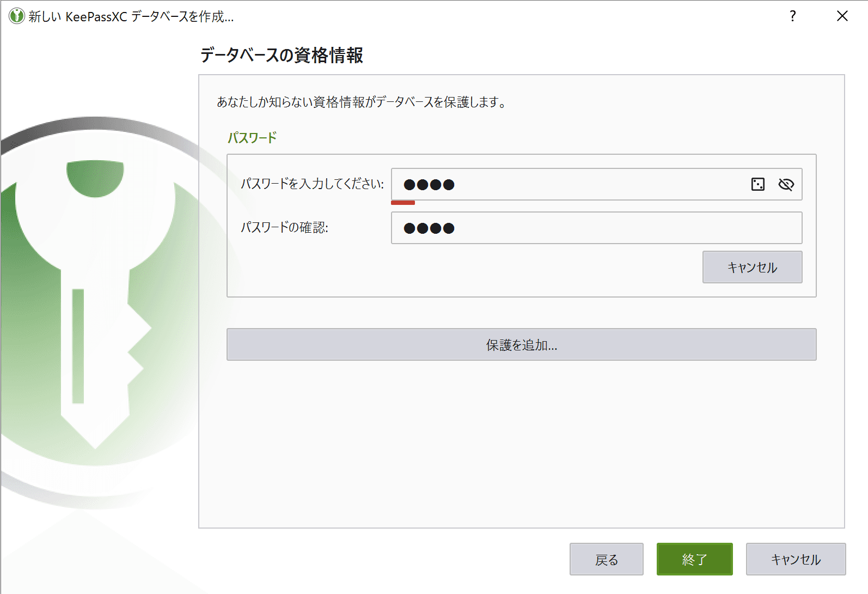Open the password generator dice icon
Screen dimensions: 868x594
757,184
